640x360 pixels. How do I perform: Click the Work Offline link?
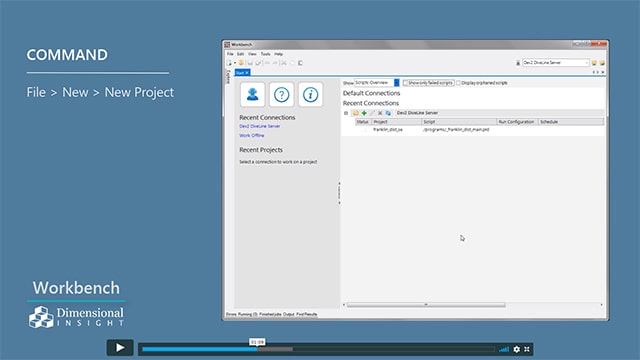pos(251,135)
